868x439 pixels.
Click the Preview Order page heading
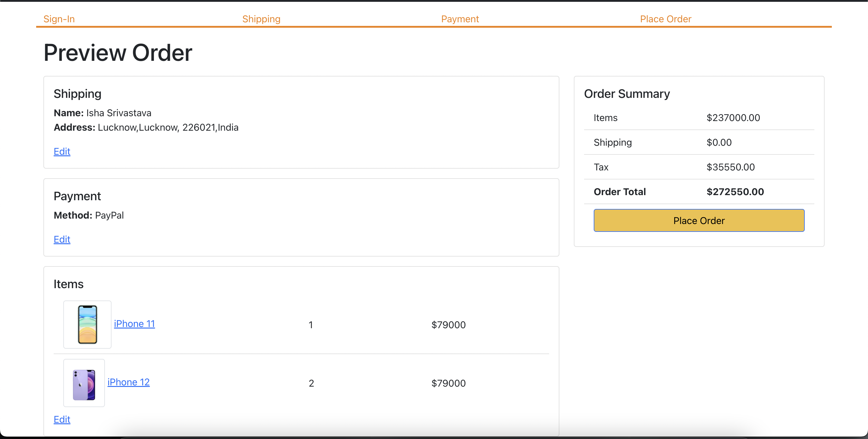coord(118,52)
